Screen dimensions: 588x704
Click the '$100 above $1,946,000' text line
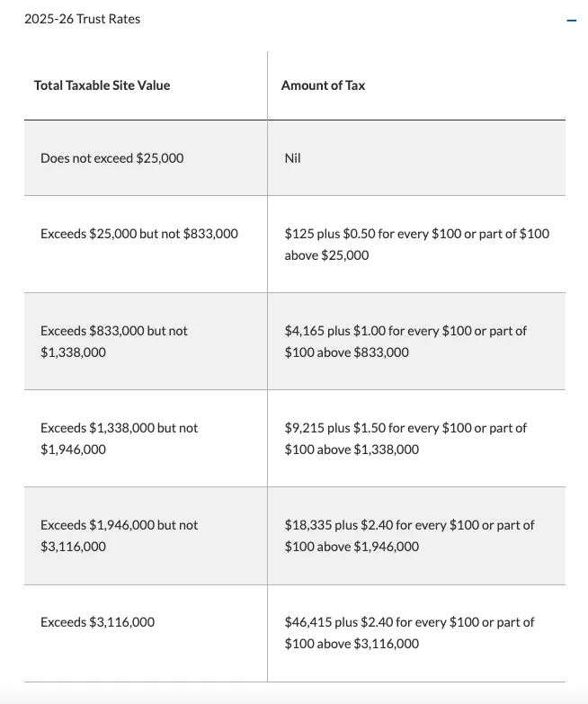click(352, 547)
